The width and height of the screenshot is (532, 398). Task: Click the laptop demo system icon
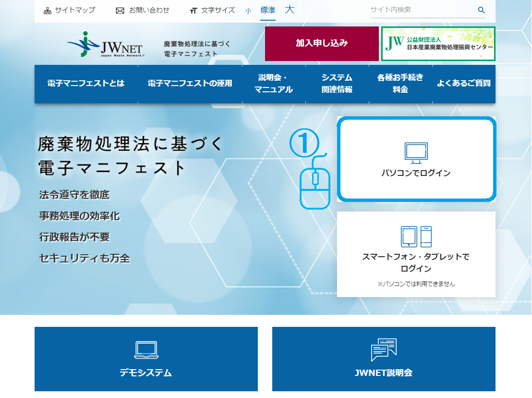click(x=146, y=350)
